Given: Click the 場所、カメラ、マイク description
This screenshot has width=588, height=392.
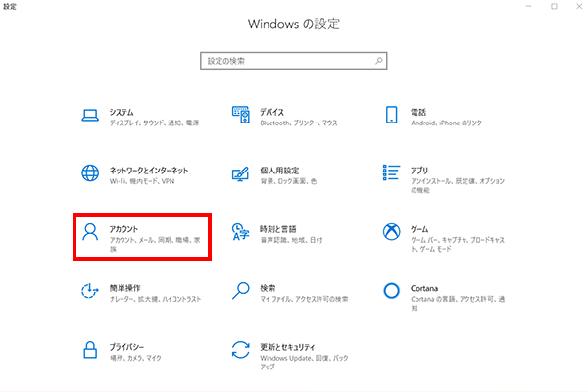Looking at the screenshot, I should coord(135,358).
